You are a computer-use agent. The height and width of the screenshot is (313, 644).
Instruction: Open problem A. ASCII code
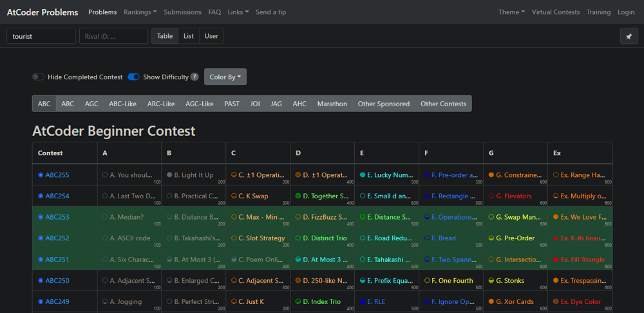click(130, 238)
